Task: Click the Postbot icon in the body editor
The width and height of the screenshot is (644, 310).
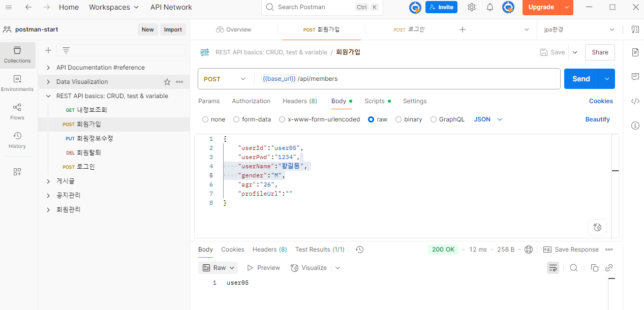Action: point(597,227)
